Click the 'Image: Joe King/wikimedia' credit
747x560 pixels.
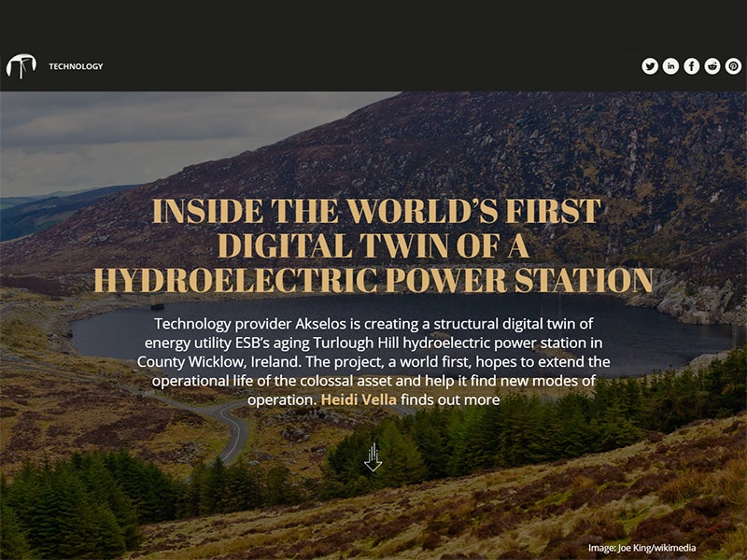point(641,548)
